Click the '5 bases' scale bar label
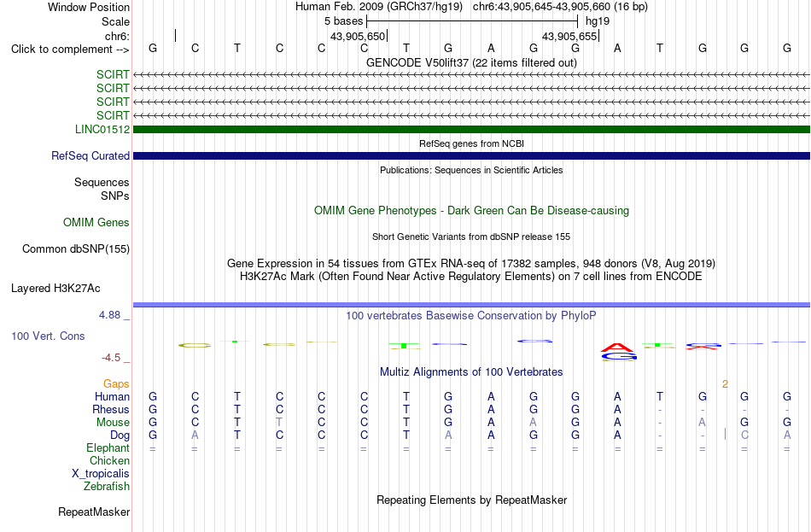Screen dimensions: 811x532 [x=343, y=21]
